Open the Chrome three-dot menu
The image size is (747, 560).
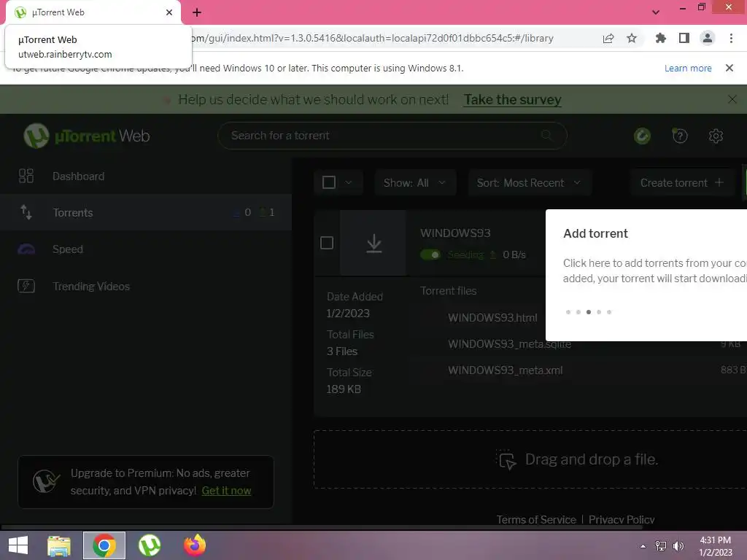tap(731, 38)
